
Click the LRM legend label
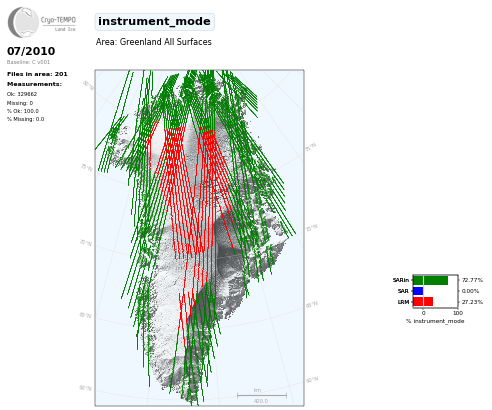coord(403,302)
